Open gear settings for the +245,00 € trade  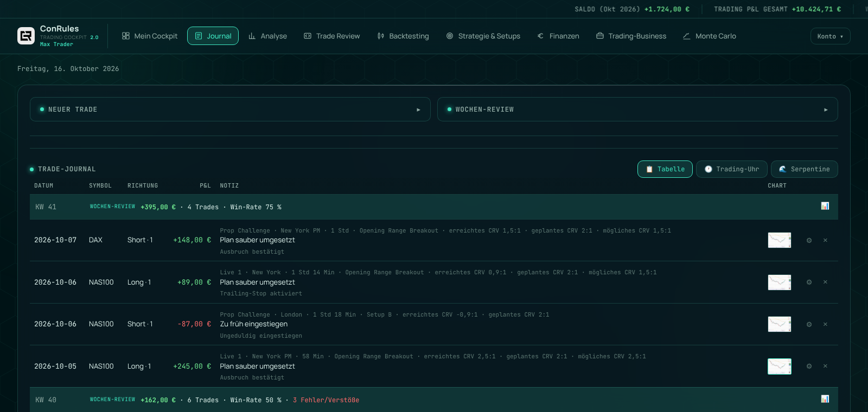click(x=809, y=366)
